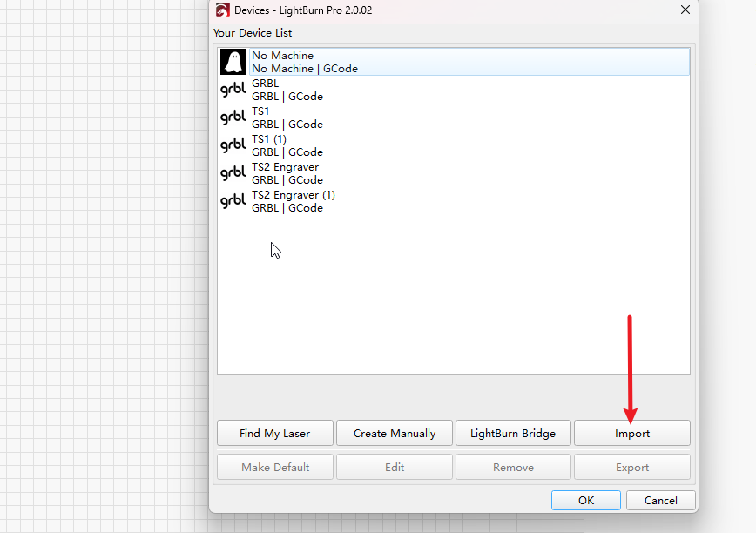Pick the grbl icon beside TS2 Engraver
Screen dimensions: 756x533
[x=233, y=173]
